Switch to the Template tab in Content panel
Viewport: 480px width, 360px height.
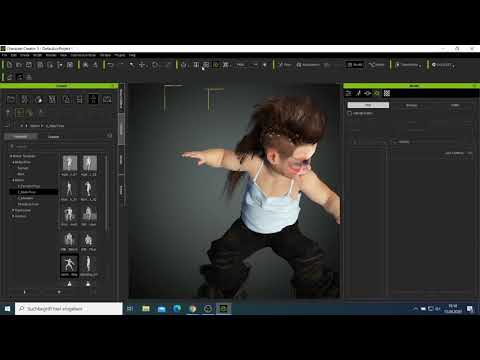click(21, 137)
